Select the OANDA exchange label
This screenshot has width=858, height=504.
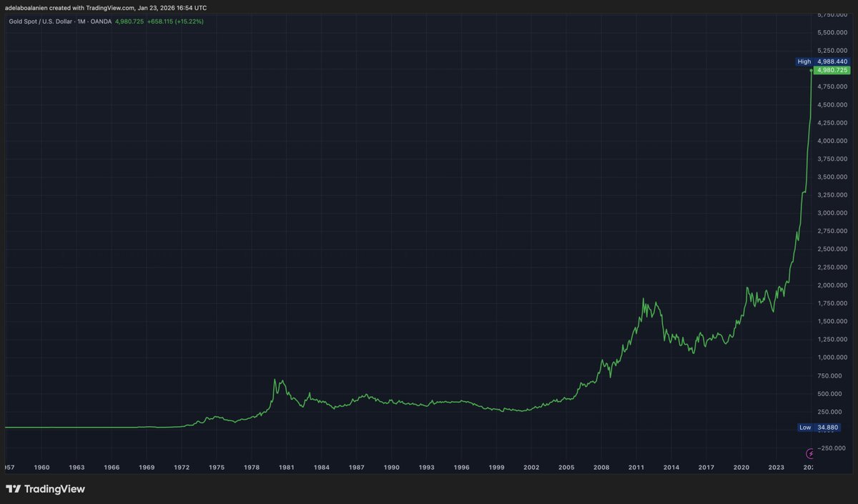click(101, 21)
